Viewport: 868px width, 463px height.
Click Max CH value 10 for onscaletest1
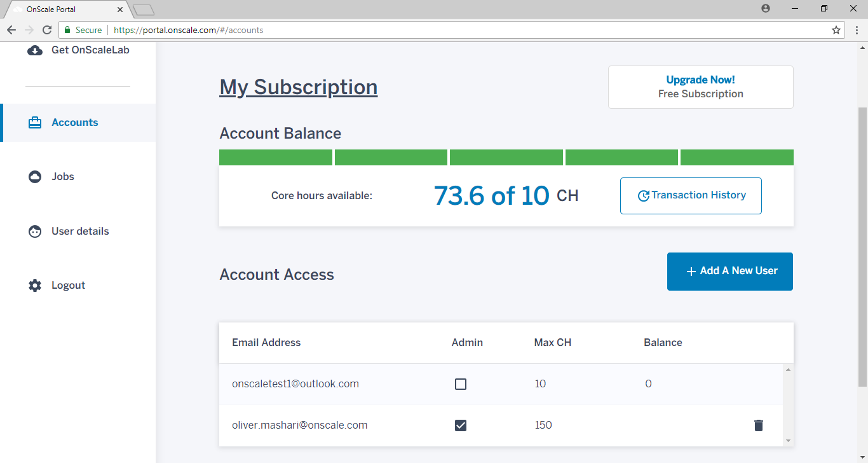(540, 384)
